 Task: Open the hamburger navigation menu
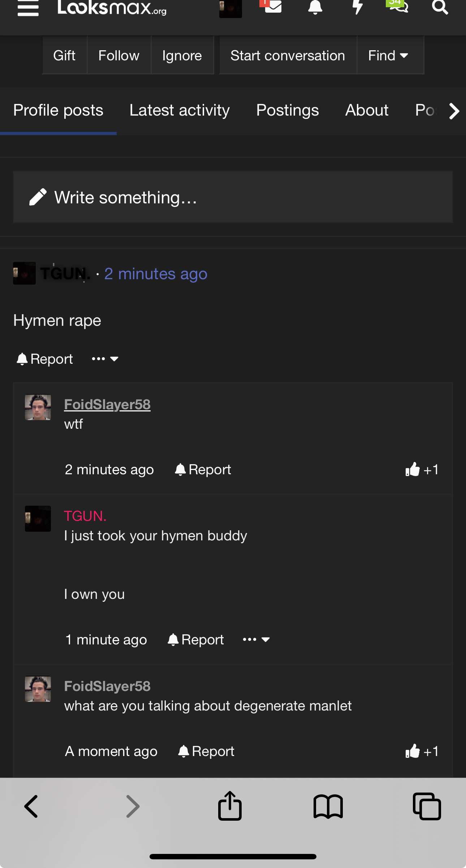[x=28, y=8]
